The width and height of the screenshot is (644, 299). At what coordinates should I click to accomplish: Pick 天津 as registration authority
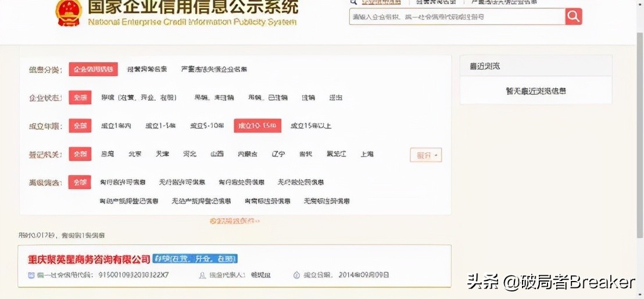click(162, 154)
